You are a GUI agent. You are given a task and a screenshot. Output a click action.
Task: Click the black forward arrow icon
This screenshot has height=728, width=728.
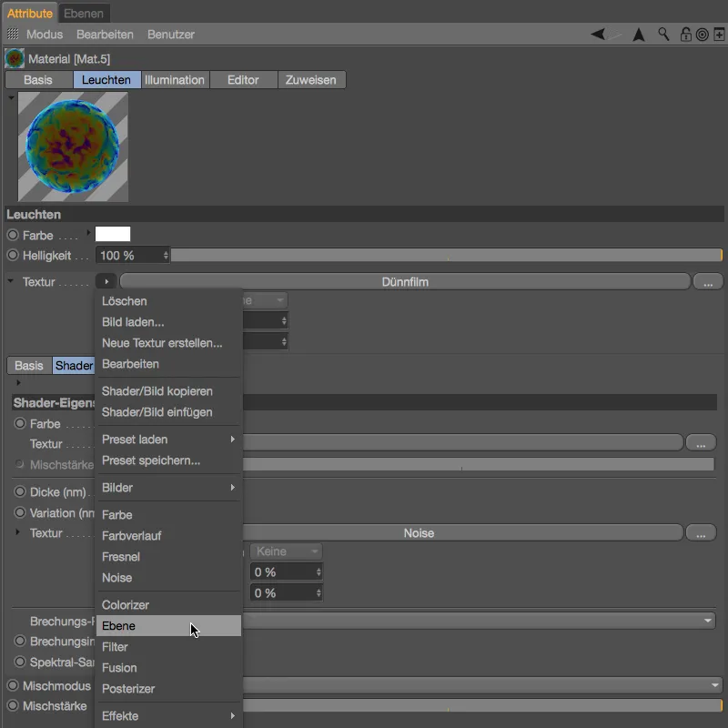639,35
